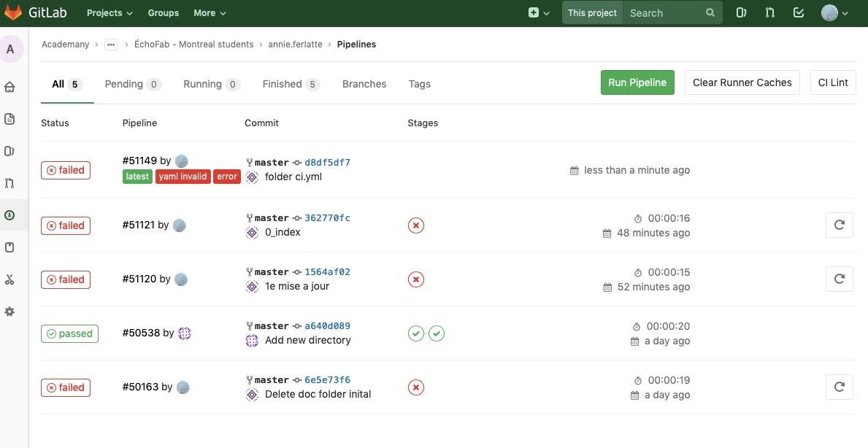Click the CI/CD rocket sidebar icon
The width and height of the screenshot is (868, 448).
(x=9, y=215)
